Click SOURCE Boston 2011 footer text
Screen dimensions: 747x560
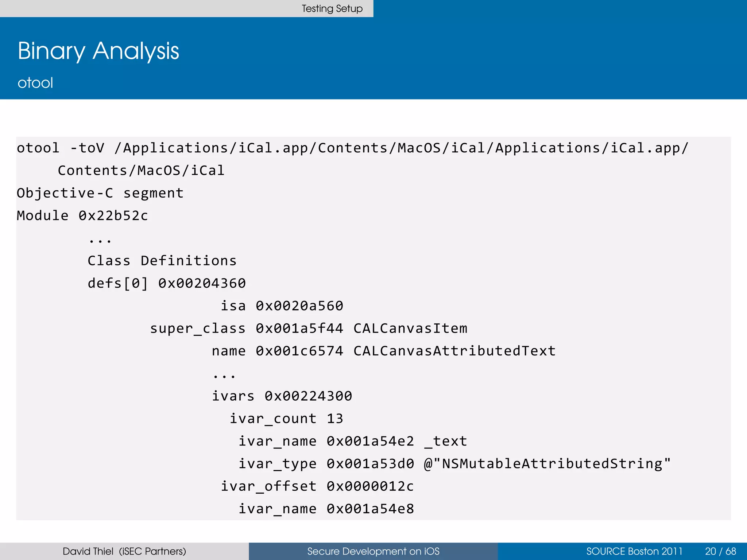pos(634,551)
